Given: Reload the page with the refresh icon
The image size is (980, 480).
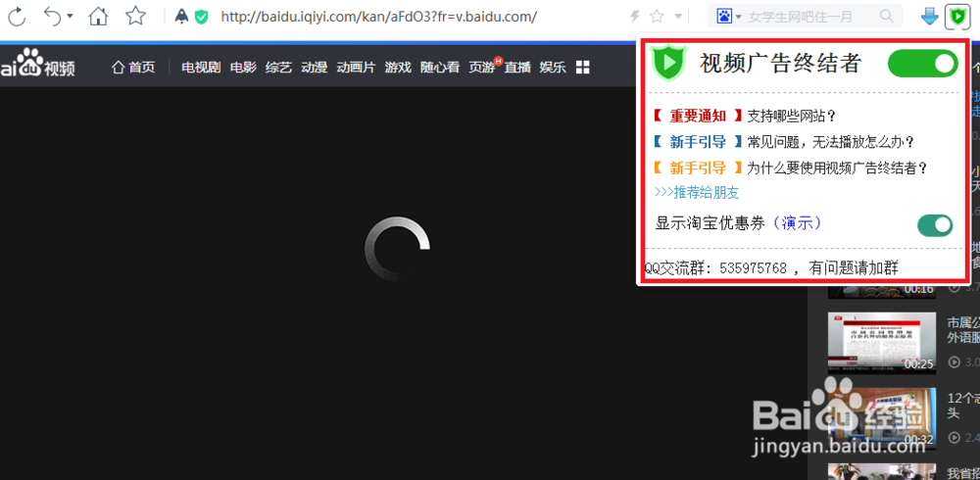Looking at the screenshot, I should [17, 17].
